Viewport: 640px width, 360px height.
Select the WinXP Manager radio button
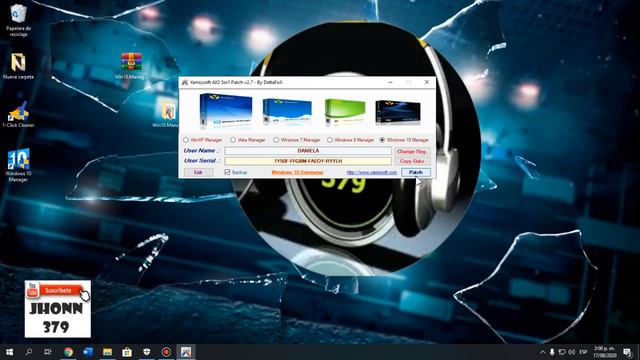(186, 140)
